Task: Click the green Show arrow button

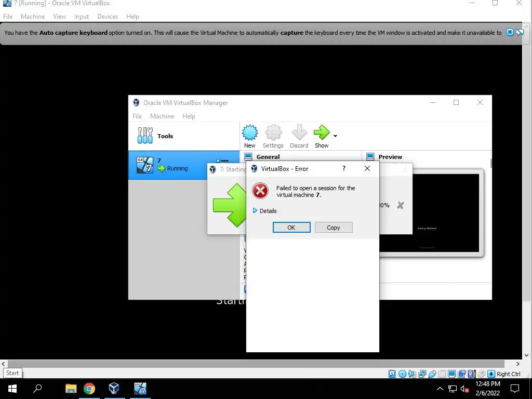Action: coord(322,136)
